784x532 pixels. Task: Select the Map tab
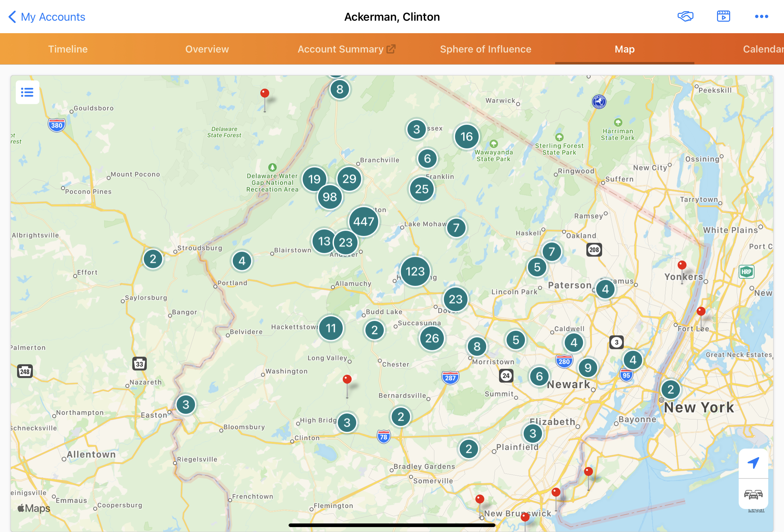624,49
